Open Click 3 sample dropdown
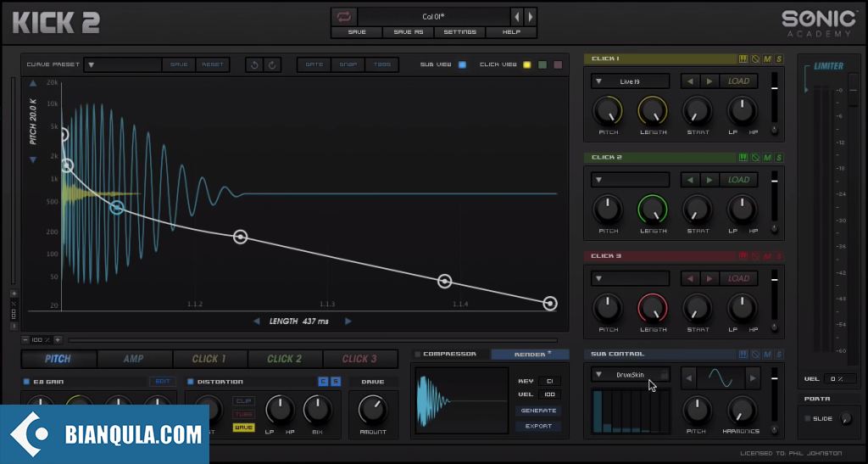868x464 pixels. [x=630, y=278]
